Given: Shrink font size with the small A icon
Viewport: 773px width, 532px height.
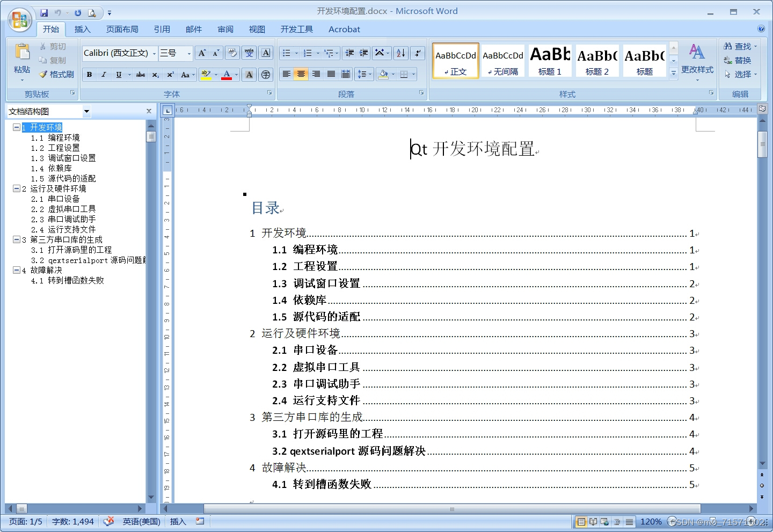Looking at the screenshot, I should coord(216,53).
